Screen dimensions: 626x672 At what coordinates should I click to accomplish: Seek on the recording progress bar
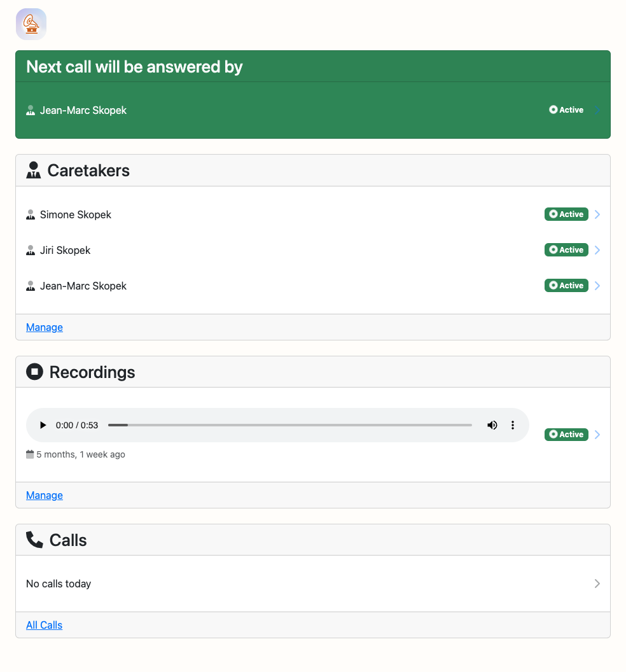(290, 425)
